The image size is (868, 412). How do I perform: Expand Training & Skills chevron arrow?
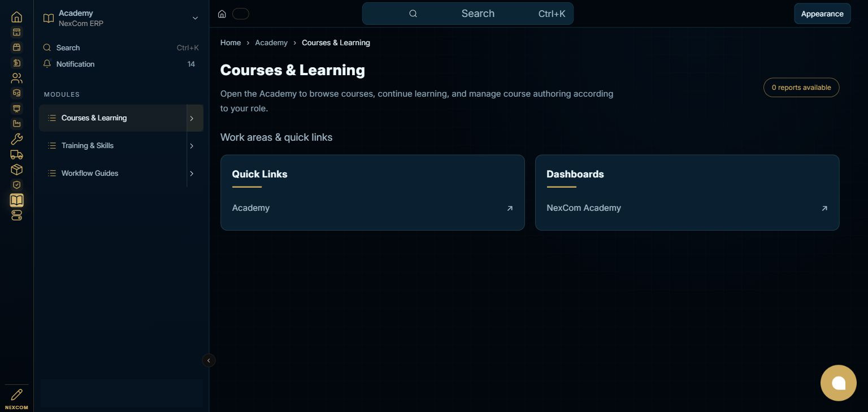pos(192,146)
